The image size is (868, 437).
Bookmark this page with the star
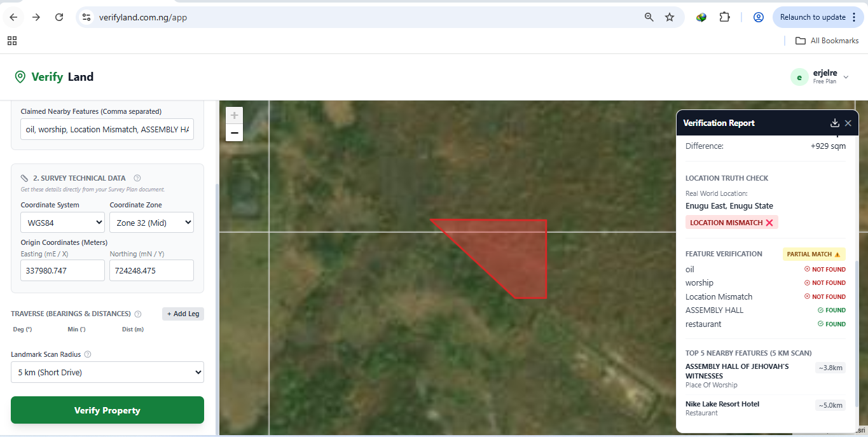pyautogui.click(x=670, y=17)
